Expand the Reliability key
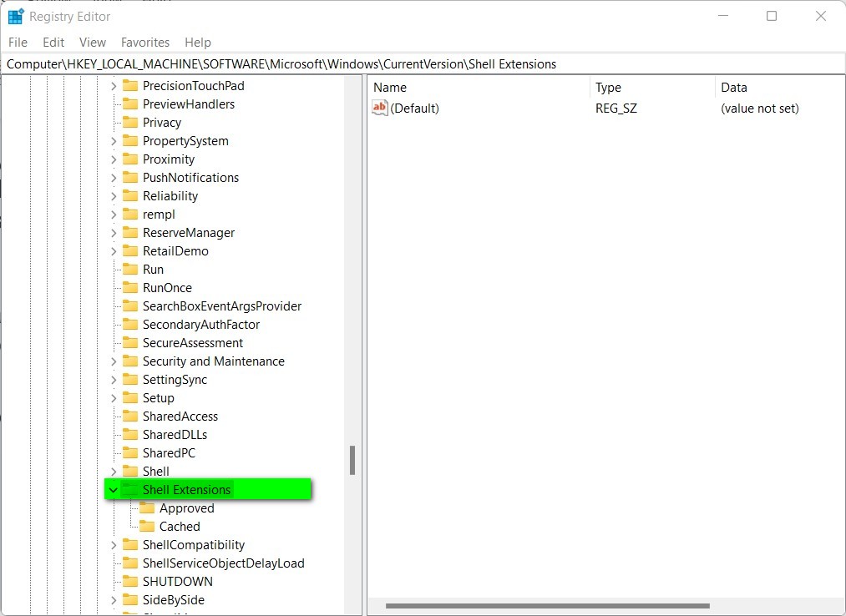The width and height of the screenshot is (846, 616). pos(114,196)
